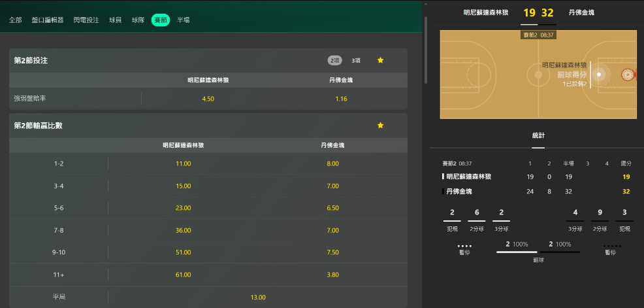Switch to the 球隊 tab
Viewport: 644px width, 308px height.
(x=138, y=20)
